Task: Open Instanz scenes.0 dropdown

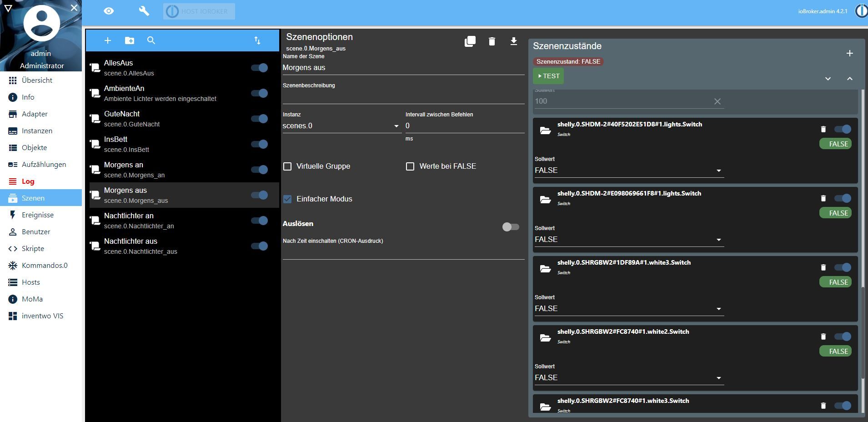Action: pos(341,126)
